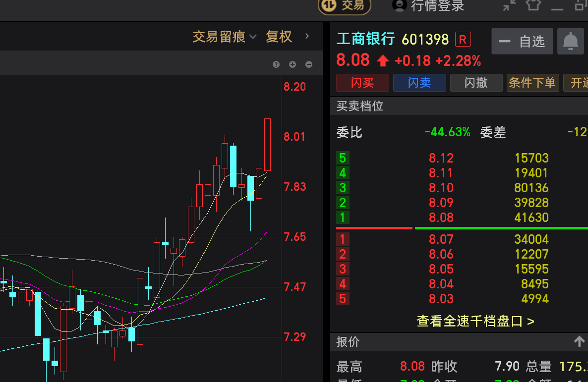
Task: Click ask volume 80136
Action: pyautogui.click(x=531, y=188)
